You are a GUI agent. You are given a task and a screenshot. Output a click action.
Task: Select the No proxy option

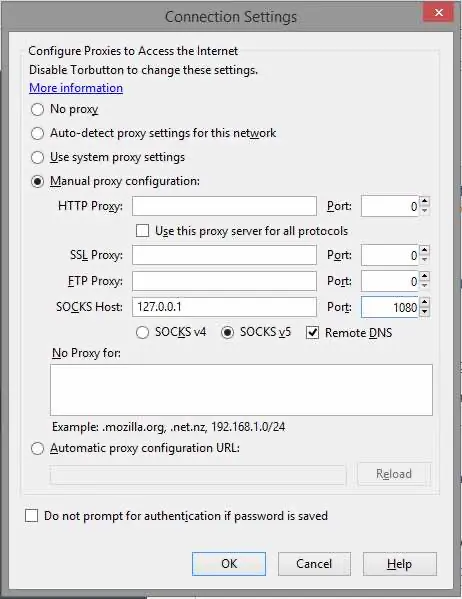[x=37, y=109]
